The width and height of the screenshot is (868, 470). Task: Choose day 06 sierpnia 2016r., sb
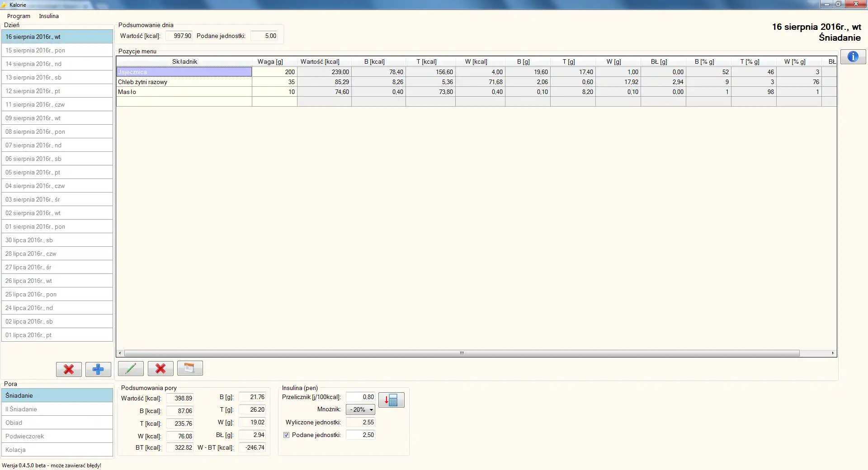(57, 159)
